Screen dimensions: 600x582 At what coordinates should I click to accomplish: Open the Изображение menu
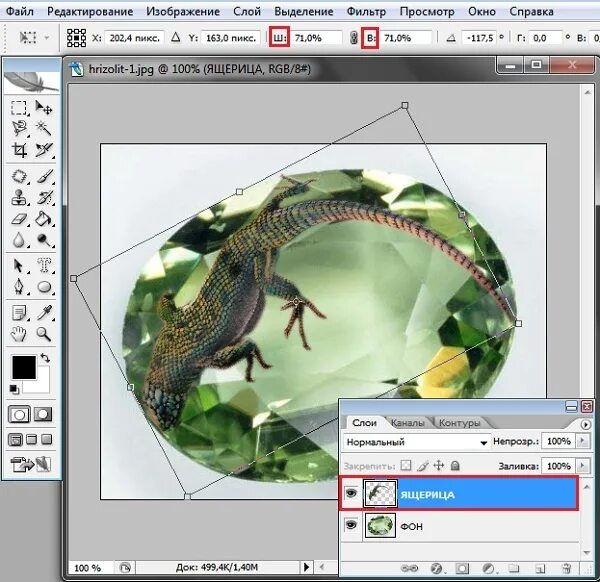(x=183, y=11)
